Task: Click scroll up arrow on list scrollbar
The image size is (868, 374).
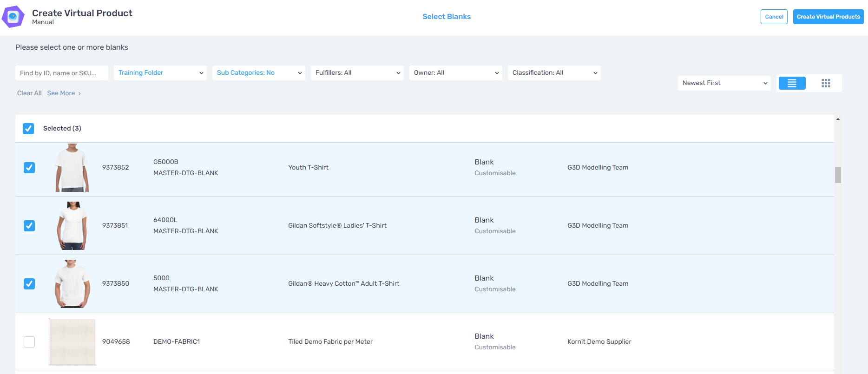Action: click(838, 119)
